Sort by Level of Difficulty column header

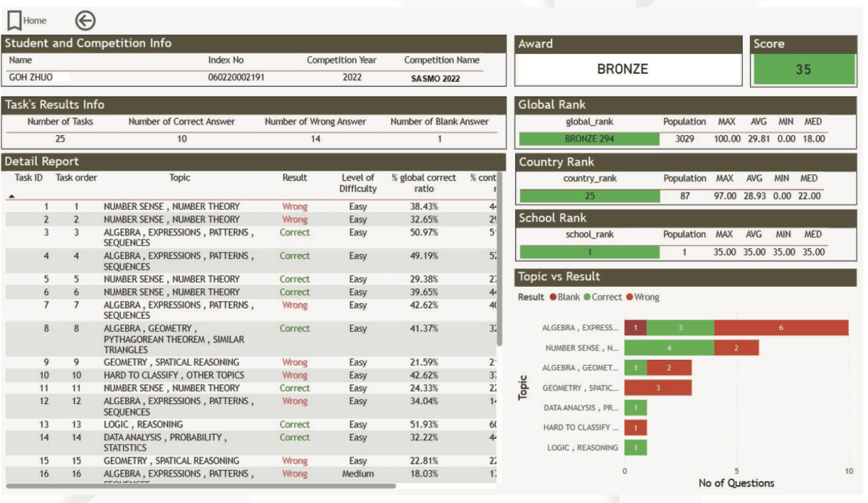tap(358, 183)
